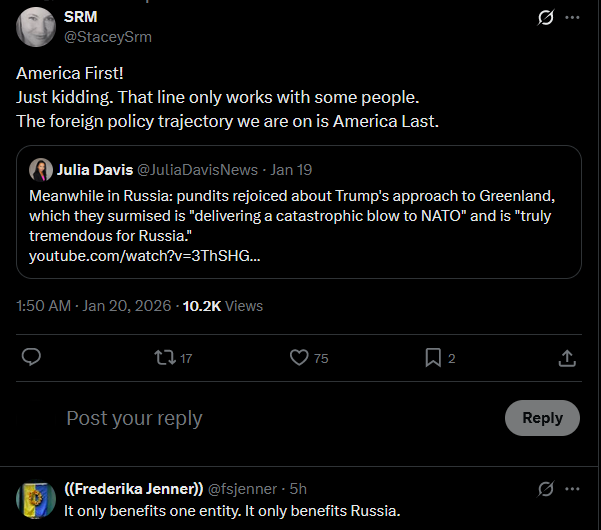Viewport: 601px width, 530px height.
Task: Open more options on Frederika Jenner's reply
Action: click(572, 489)
